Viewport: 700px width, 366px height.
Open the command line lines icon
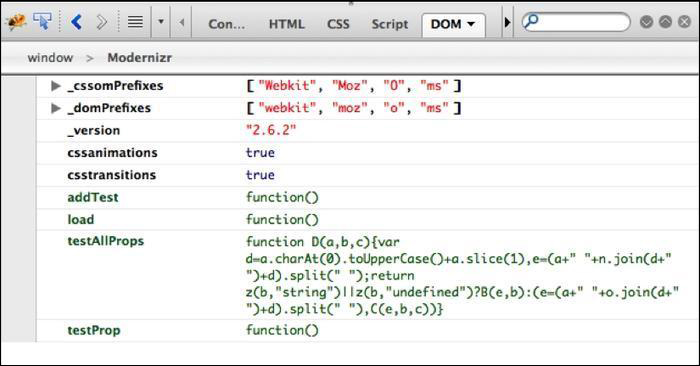tap(135, 21)
